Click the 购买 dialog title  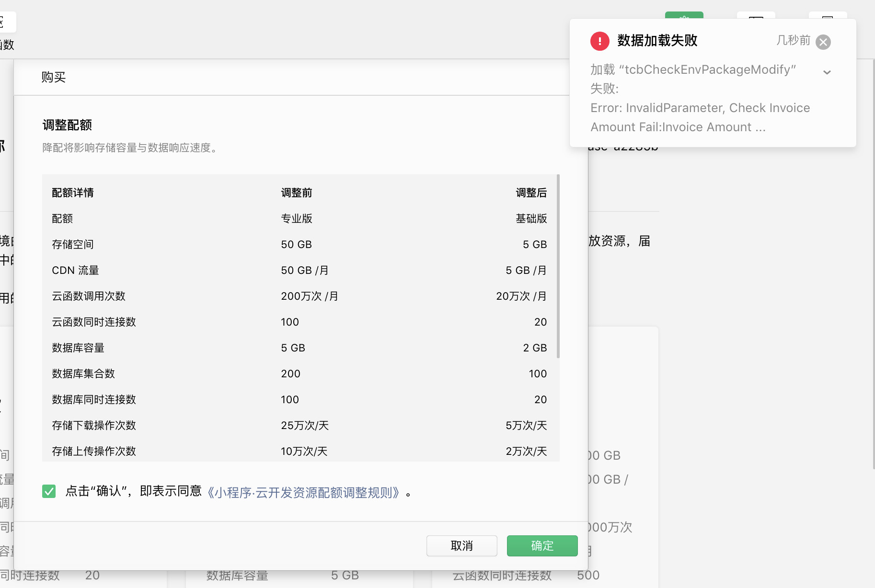54,78
